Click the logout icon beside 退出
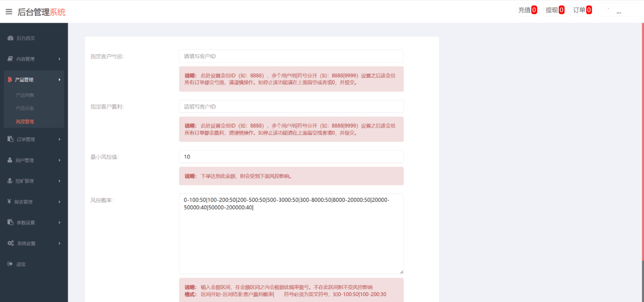The image size is (644, 302). [10, 264]
